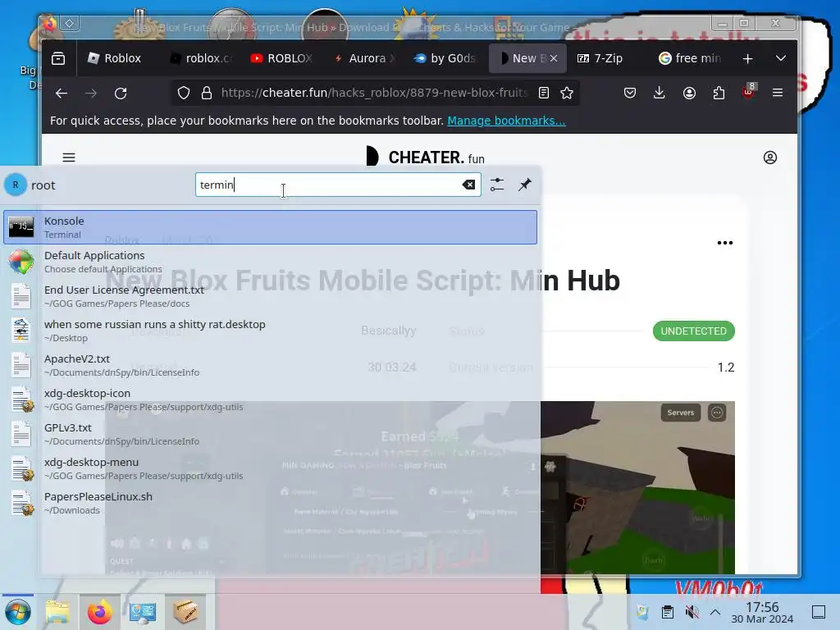Go back in browser history

(x=61, y=94)
